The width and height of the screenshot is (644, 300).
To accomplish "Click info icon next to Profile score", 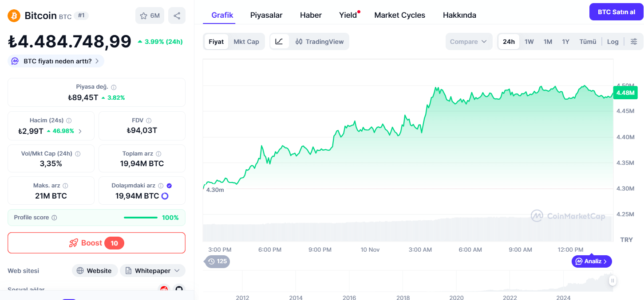I will 54,218.
